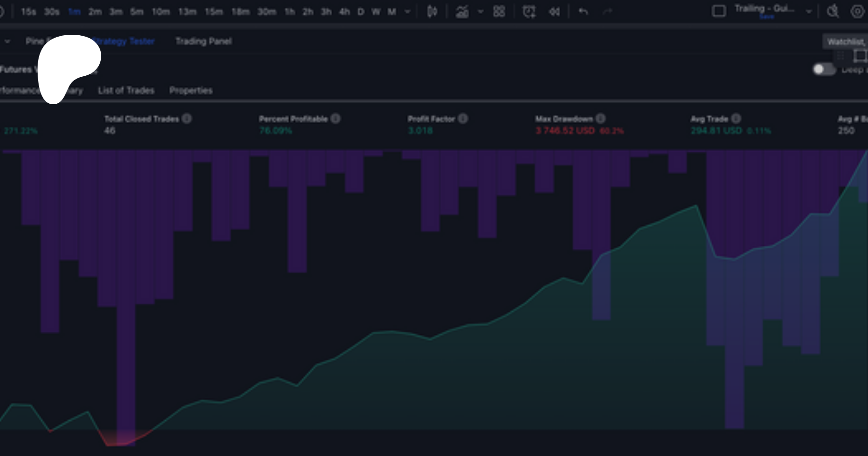Image resolution: width=868 pixels, height=456 pixels.
Task: Open quick search magnifier icon
Action: click(x=833, y=12)
